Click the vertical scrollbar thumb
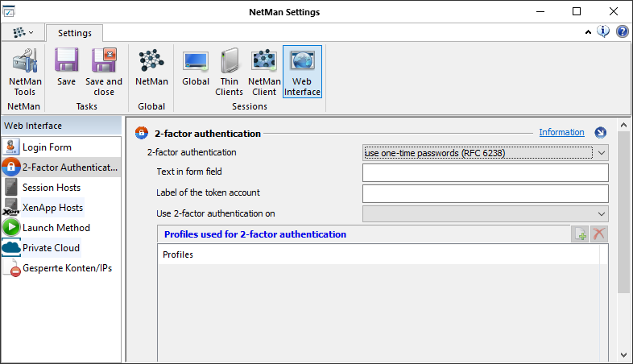The height and width of the screenshot is (364, 633). [623, 213]
